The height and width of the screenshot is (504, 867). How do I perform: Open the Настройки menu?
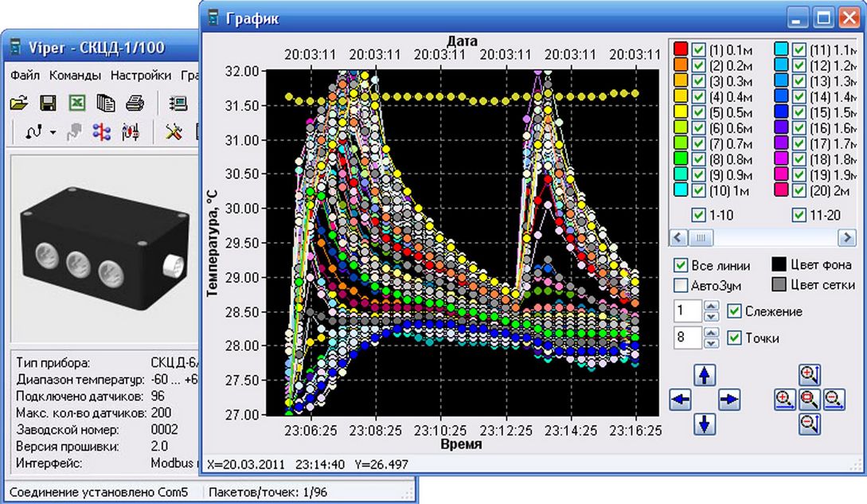click(141, 76)
